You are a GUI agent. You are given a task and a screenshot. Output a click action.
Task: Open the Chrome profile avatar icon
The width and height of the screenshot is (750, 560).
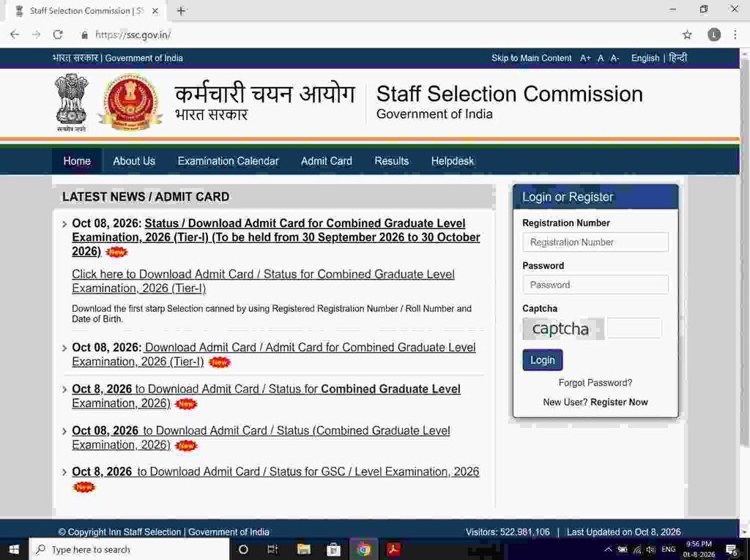click(x=713, y=34)
